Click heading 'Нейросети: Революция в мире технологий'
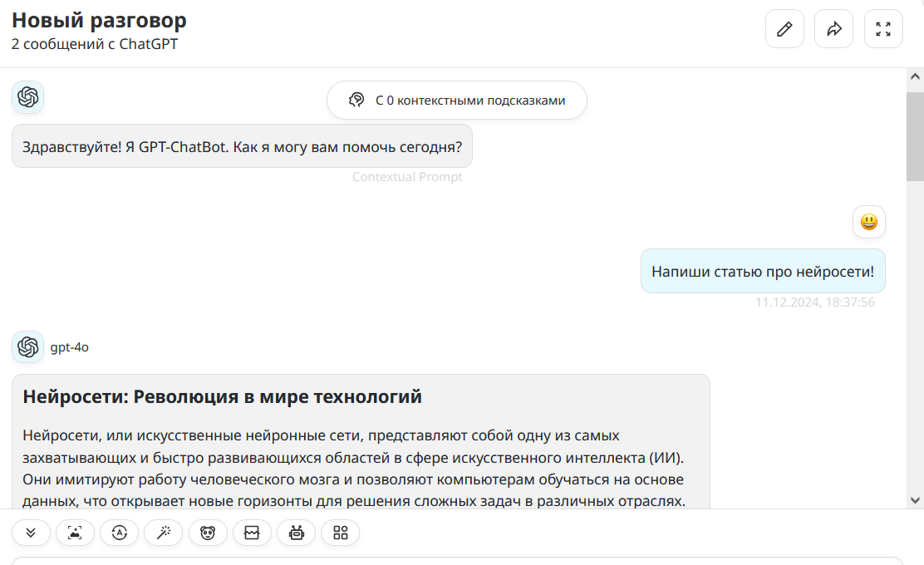This screenshot has height=565, width=924. pos(222,396)
